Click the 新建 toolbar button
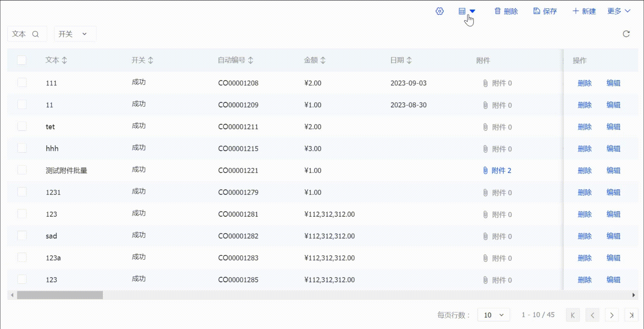This screenshot has width=644, height=329. 584,11
